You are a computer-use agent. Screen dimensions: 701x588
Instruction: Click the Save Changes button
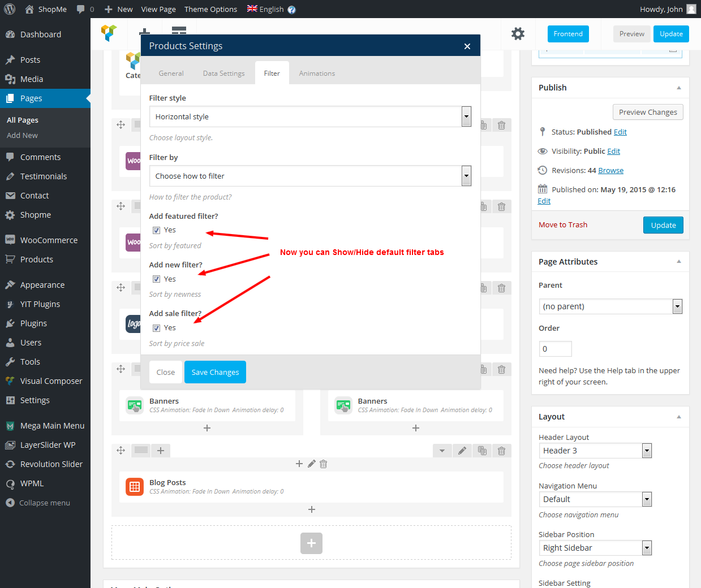tap(215, 372)
